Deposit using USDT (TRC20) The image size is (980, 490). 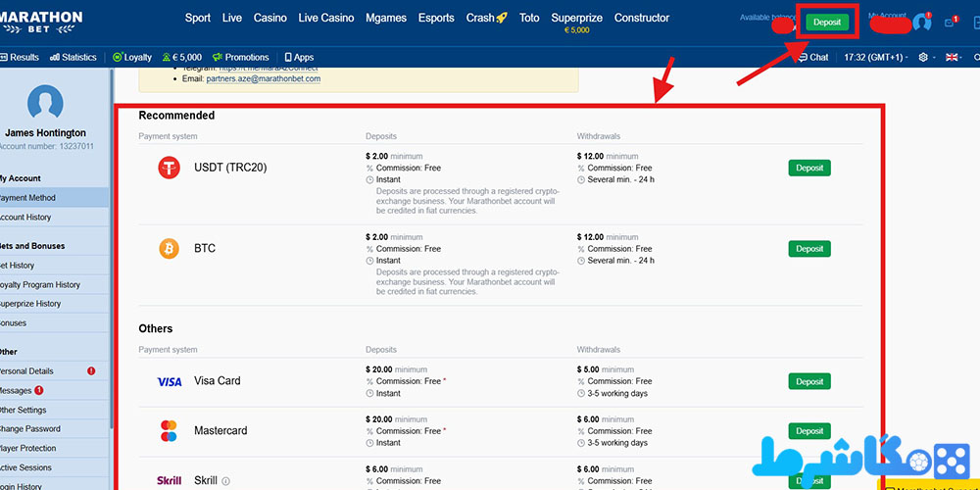tap(809, 168)
